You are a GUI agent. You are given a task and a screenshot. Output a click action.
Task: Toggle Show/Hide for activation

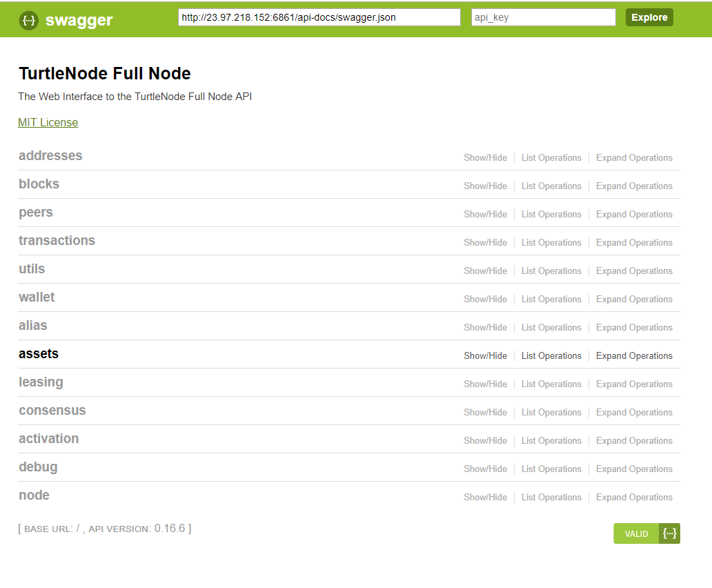[x=486, y=440]
